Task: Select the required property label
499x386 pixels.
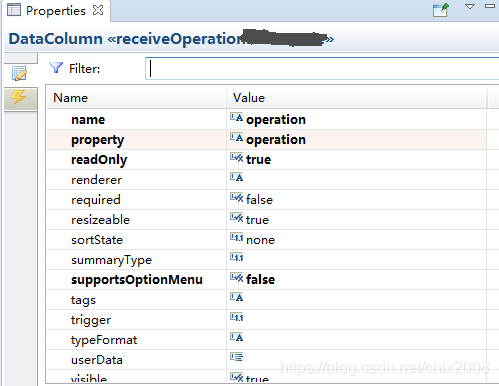Action: (96, 200)
